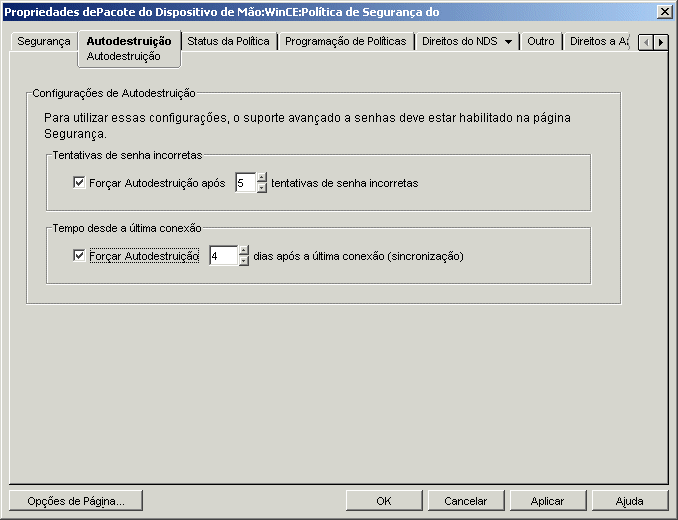Viewport: 678px width, 520px height.
Task: Select the Autodestruição sub-page label under tab
Action: click(x=124, y=57)
